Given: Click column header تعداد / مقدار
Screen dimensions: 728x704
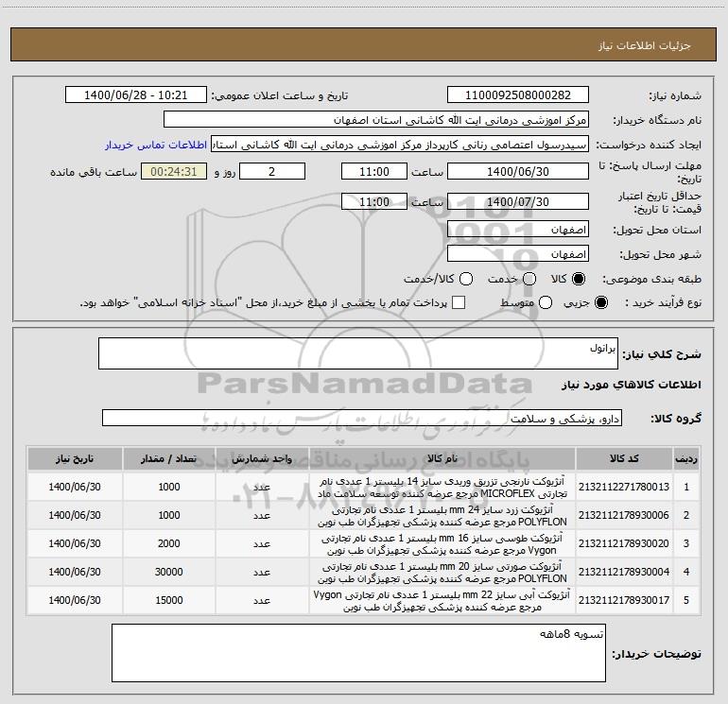Looking at the screenshot, I should tap(169, 458).
